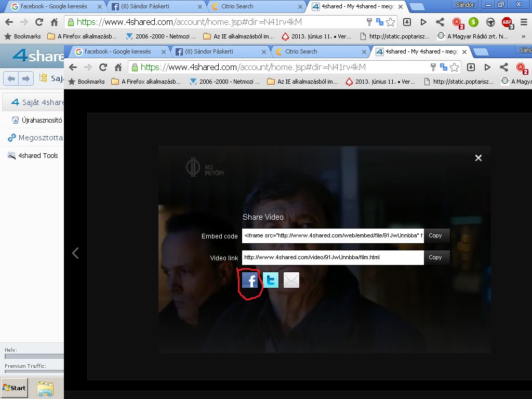Switch to facebook - Google keresés outer tab
The height and width of the screenshot is (399, 532).
pyautogui.click(x=54, y=6)
